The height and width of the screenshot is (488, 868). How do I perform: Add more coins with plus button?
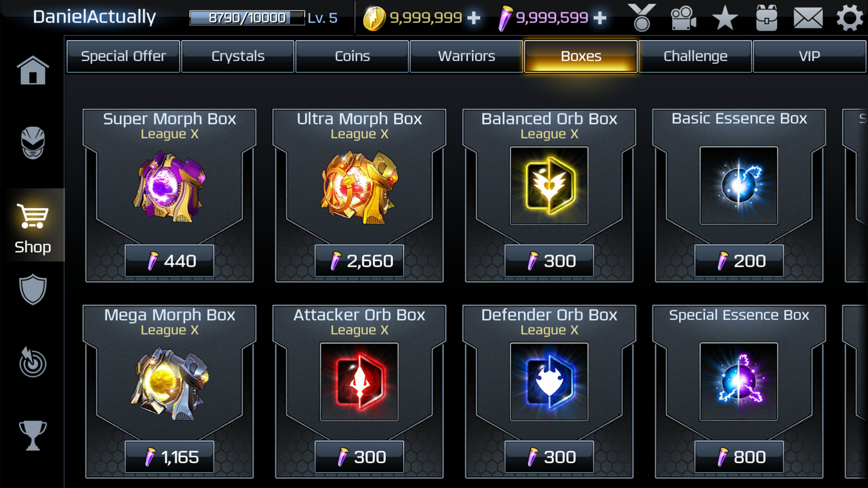point(473,18)
